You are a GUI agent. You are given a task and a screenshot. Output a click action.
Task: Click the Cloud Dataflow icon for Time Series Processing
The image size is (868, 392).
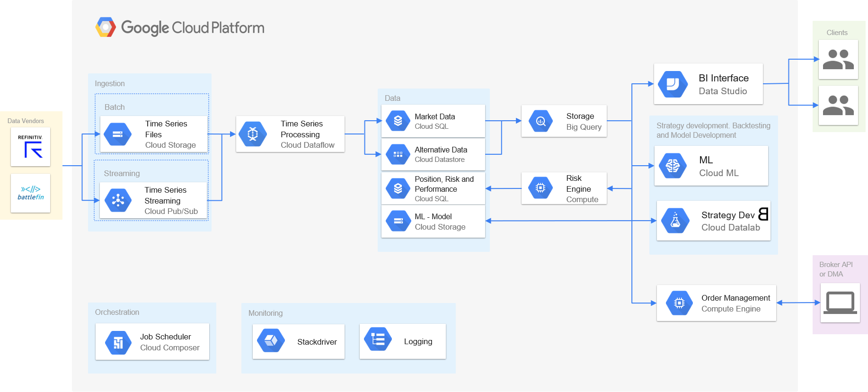253,134
